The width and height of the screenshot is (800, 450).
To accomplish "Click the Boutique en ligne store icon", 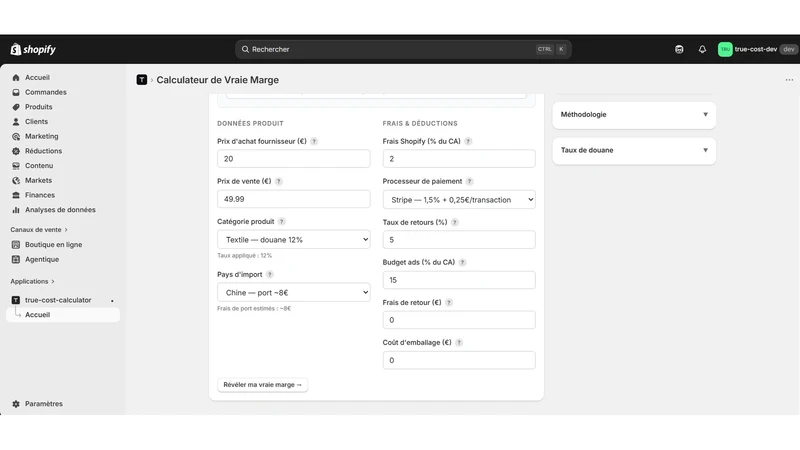I will [16, 245].
